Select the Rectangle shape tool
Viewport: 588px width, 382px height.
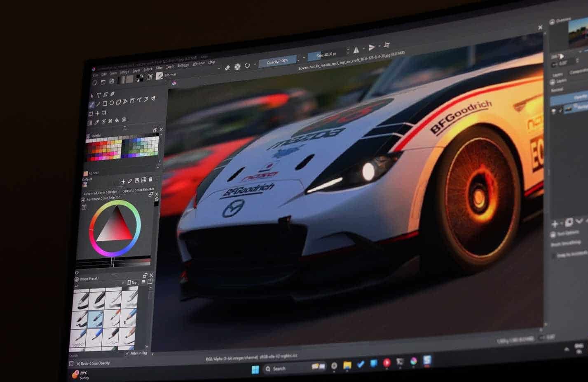coord(105,103)
